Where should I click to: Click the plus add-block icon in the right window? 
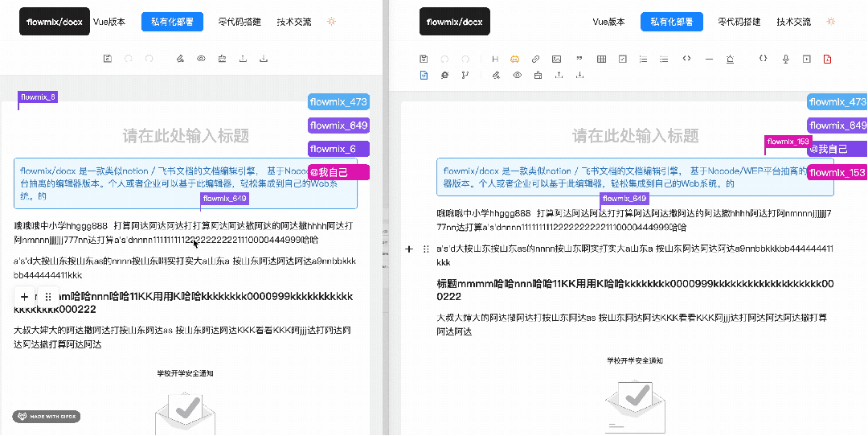[x=409, y=249]
